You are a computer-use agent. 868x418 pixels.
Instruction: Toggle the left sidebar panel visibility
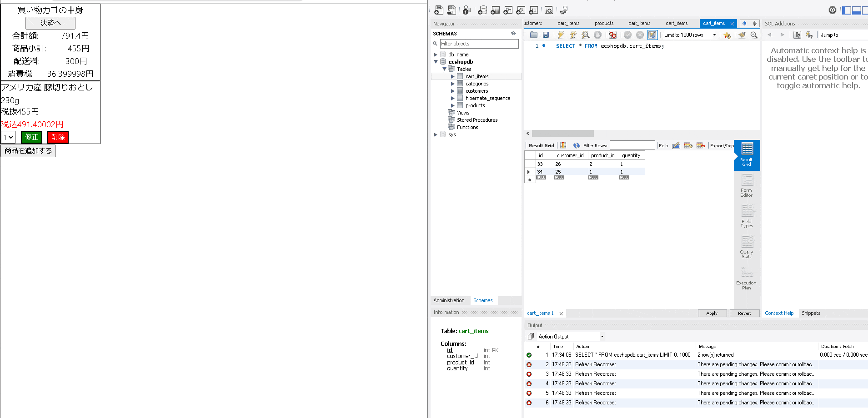[847, 10]
